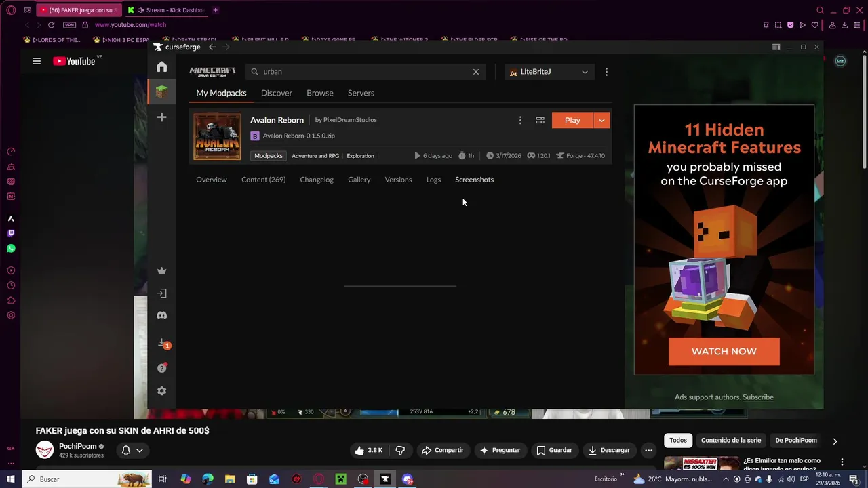Reload the browser page
The image size is (868, 488).
51,25
